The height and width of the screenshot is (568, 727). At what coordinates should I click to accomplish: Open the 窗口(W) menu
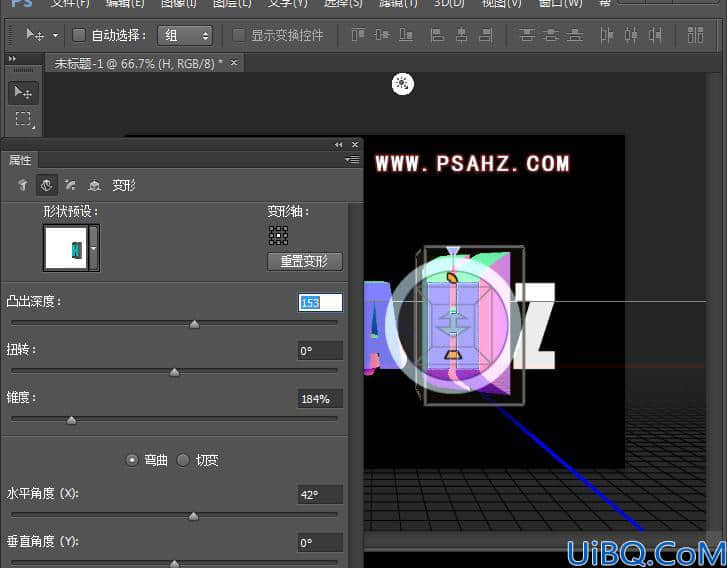[x=560, y=4]
